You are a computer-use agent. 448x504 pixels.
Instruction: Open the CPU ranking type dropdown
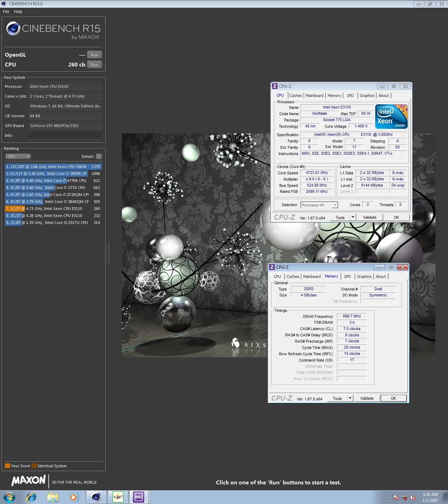coord(18,156)
